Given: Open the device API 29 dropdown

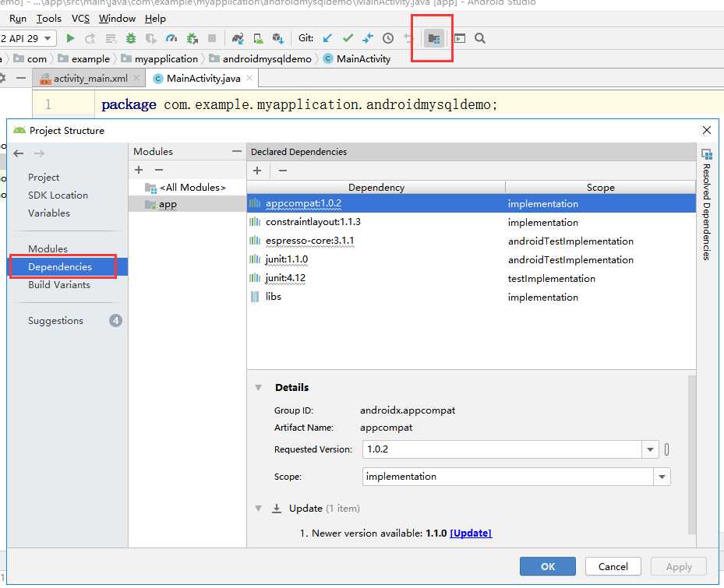Looking at the screenshot, I should [x=26, y=38].
